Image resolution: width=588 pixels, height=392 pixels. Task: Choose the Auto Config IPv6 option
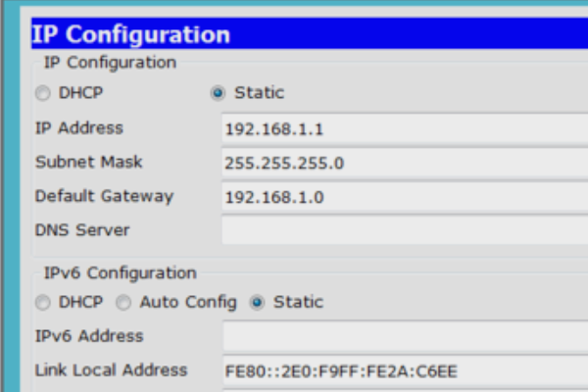[124, 303]
